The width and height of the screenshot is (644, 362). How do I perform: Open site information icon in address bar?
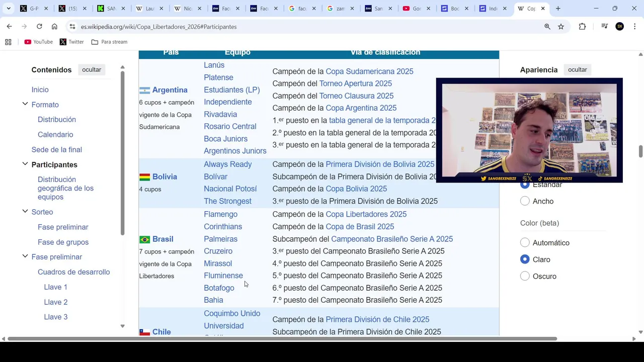tap(72, 27)
